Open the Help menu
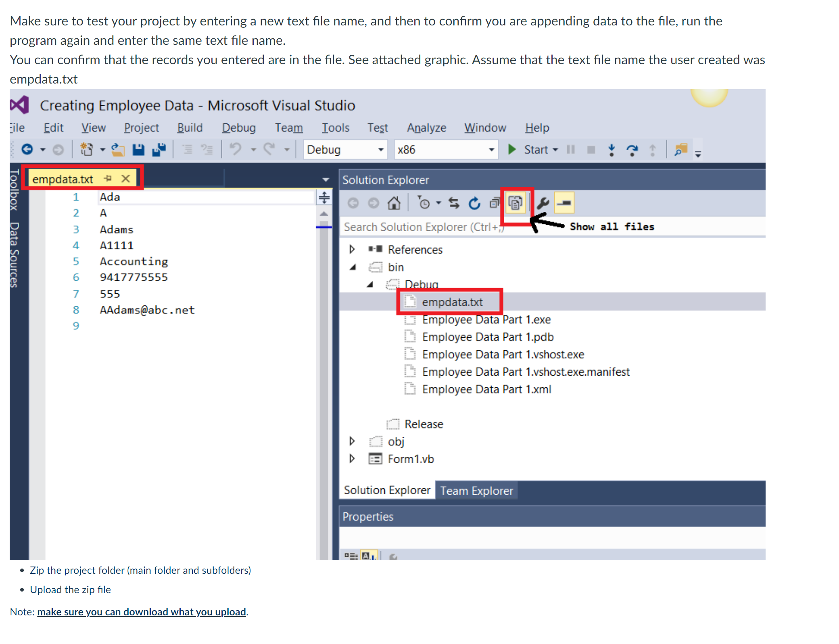This screenshot has height=644, width=839. coord(537,128)
